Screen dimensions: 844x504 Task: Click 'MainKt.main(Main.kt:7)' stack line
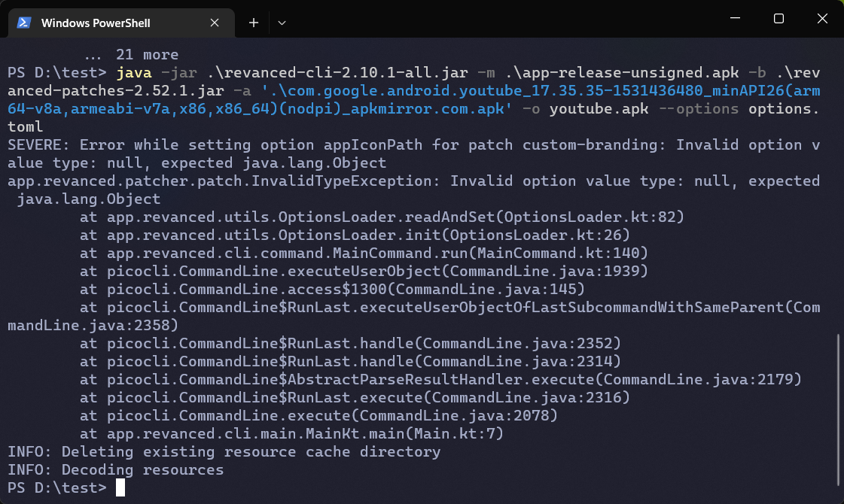click(x=291, y=433)
